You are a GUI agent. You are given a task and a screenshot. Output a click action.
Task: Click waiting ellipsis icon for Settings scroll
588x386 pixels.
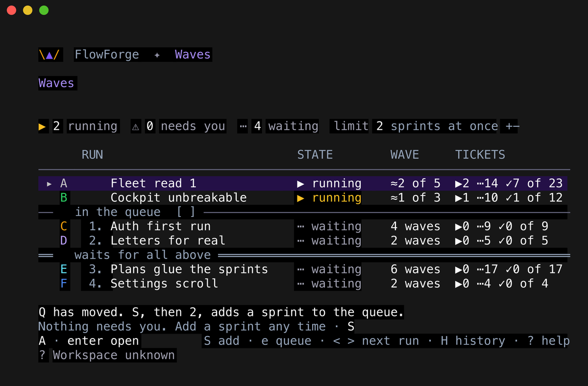[301, 284]
